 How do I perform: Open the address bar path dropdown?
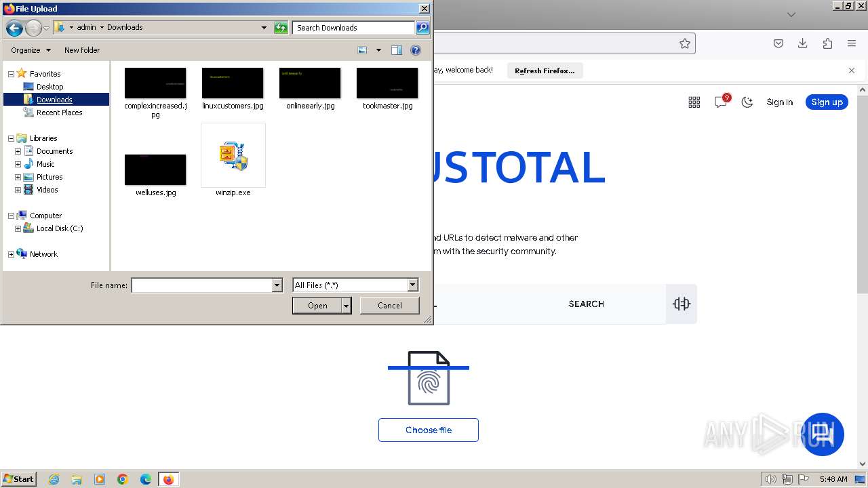(x=264, y=28)
